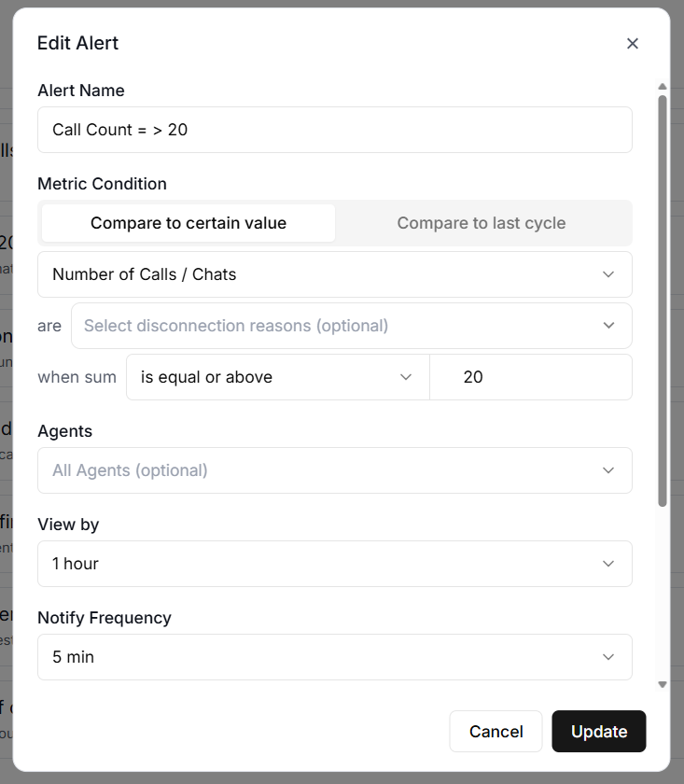This screenshot has height=784, width=684.
Task: Open the 'Number of Calls / Chats' dropdown
Action: coord(317,274)
